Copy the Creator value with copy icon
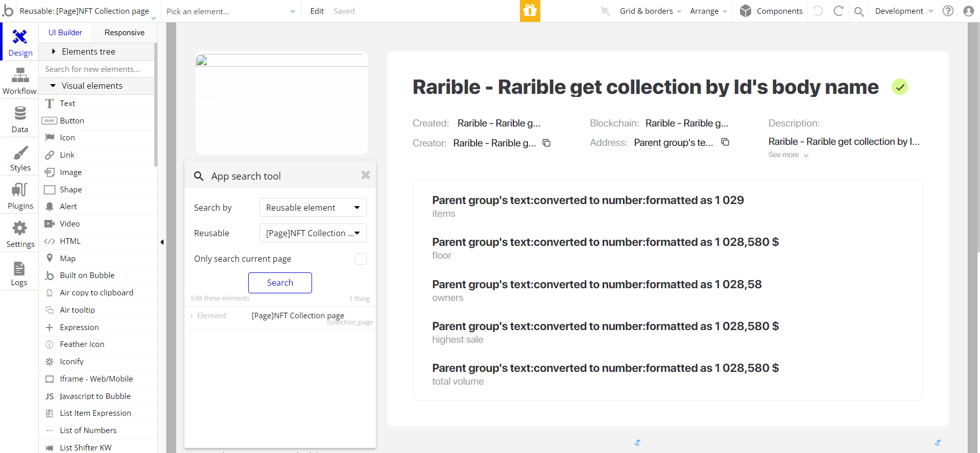The height and width of the screenshot is (453, 980). (x=546, y=143)
